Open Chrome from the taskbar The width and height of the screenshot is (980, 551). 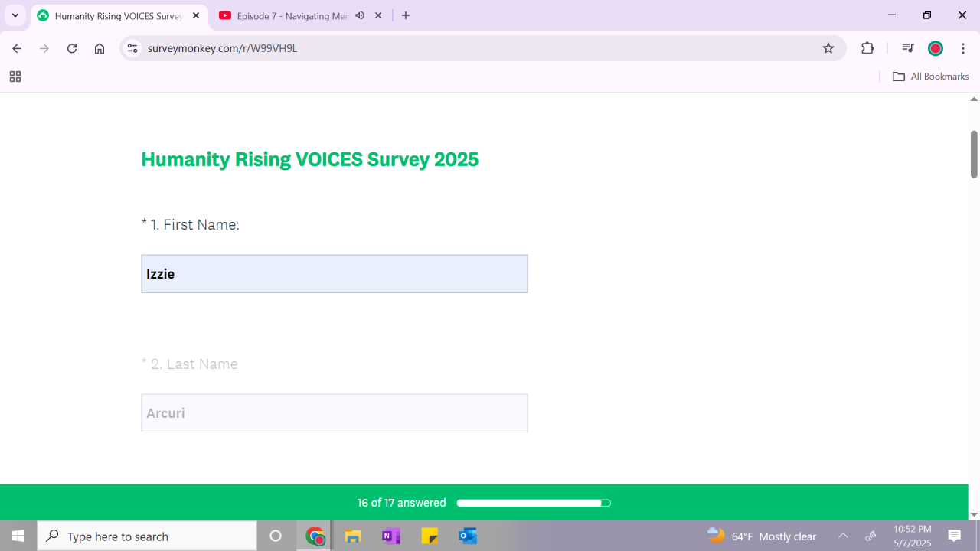315,536
